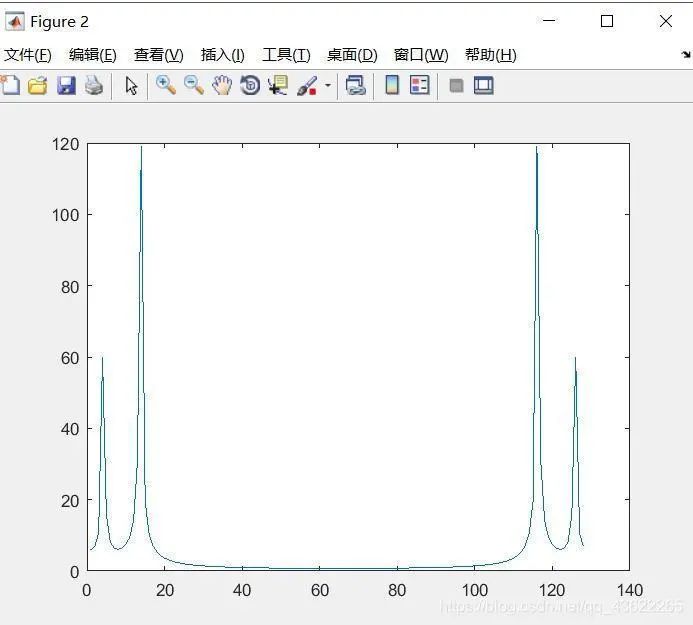Open the 工具(T) menu

[286, 55]
